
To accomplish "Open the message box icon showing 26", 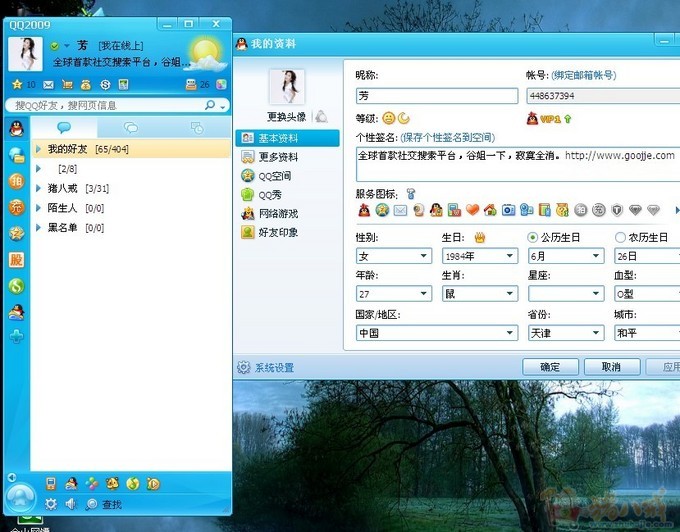I will pos(191,85).
